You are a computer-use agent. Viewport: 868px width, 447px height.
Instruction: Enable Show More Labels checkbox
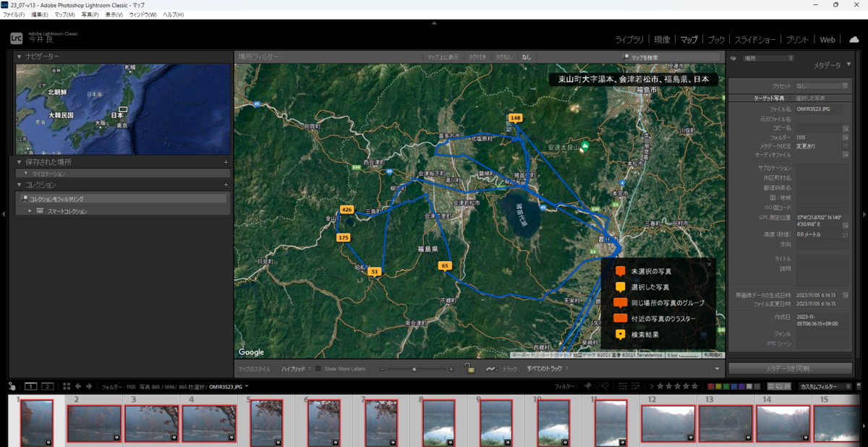(x=318, y=369)
